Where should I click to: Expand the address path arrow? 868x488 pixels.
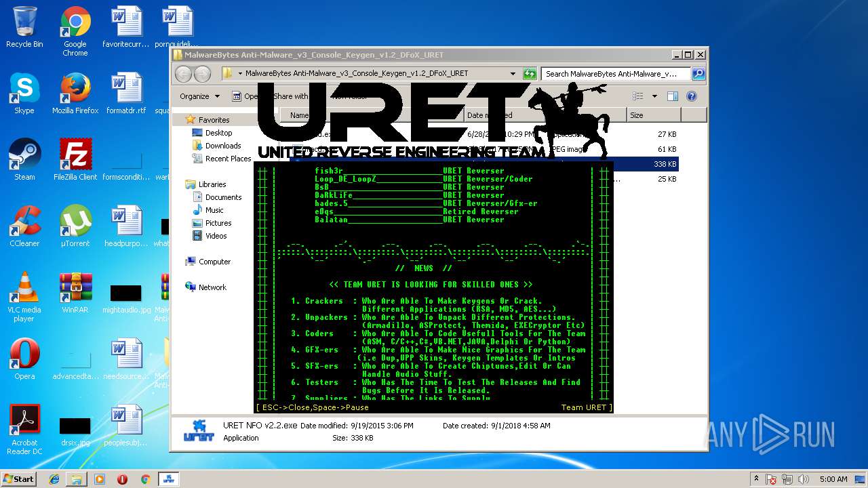(240, 73)
